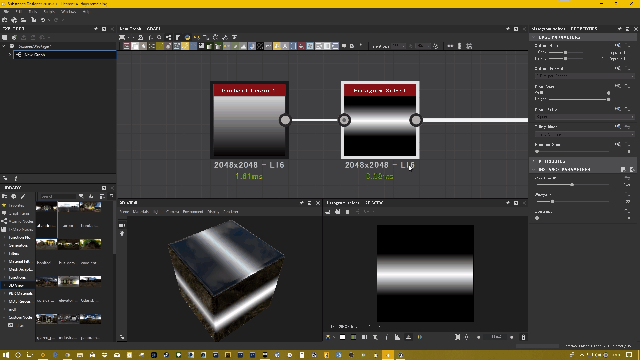The image size is (640, 360).
Task: Click the Undo arrow in main toolbar
Action: coord(43,20)
